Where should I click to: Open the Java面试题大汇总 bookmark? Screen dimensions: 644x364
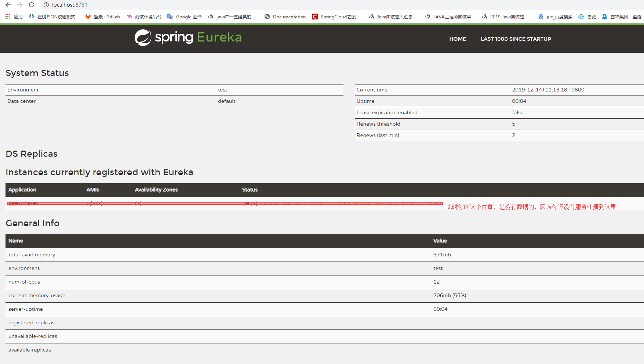click(393, 17)
